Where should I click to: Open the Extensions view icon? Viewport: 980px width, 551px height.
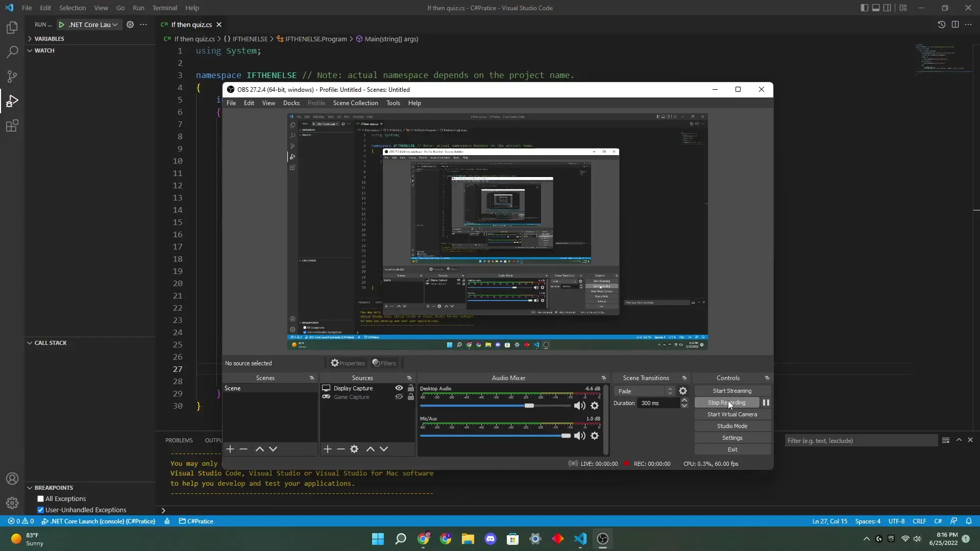(x=12, y=126)
